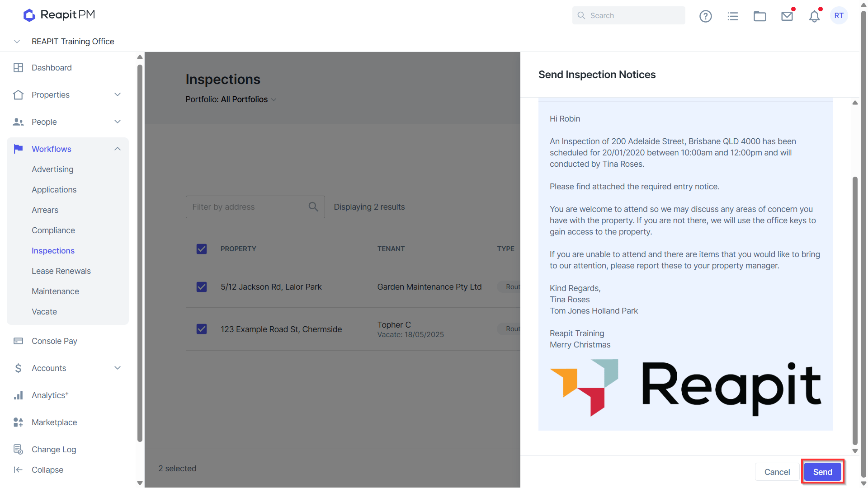
Task: Open the task list icon in header
Action: coord(733,16)
